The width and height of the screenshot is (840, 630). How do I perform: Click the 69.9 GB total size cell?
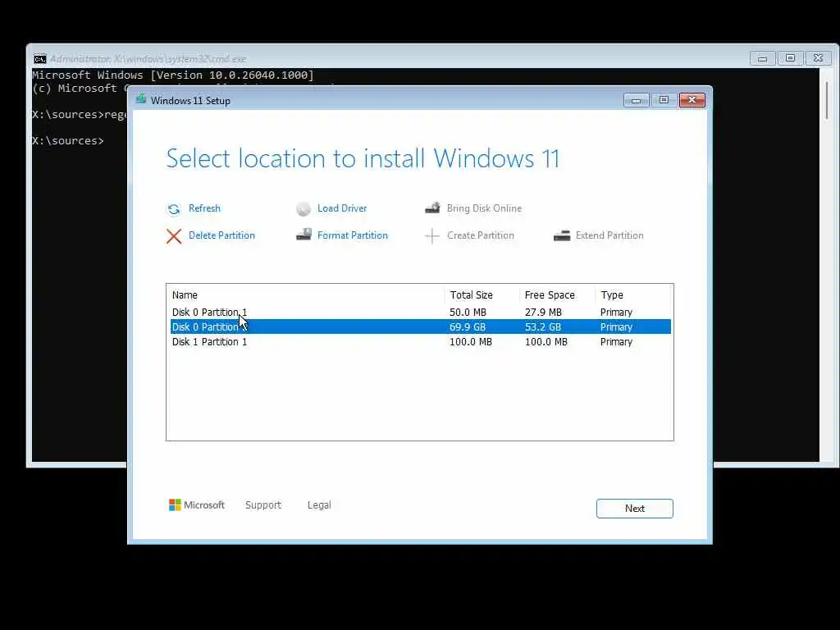(468, 326)
